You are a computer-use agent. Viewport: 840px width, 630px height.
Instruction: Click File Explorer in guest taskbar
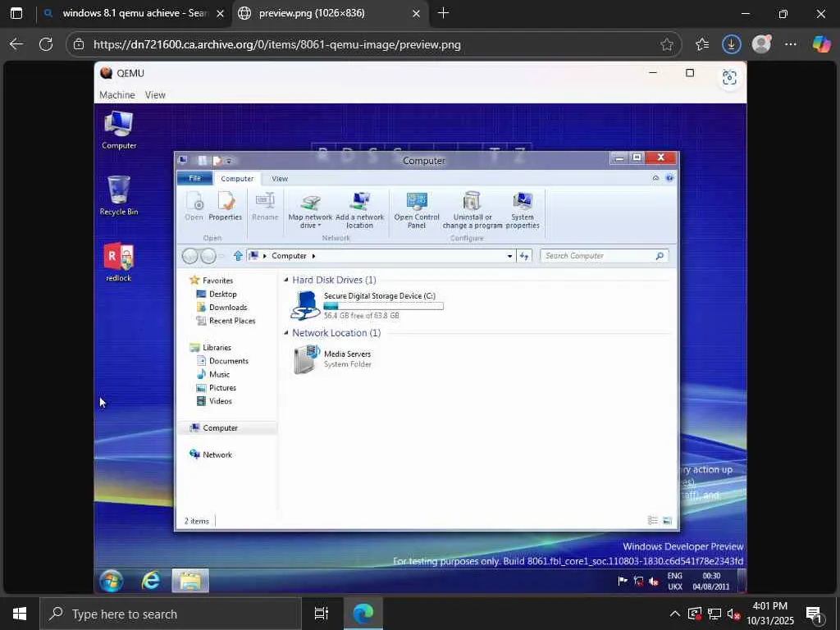pyautogui.click(x=190, y=581)
